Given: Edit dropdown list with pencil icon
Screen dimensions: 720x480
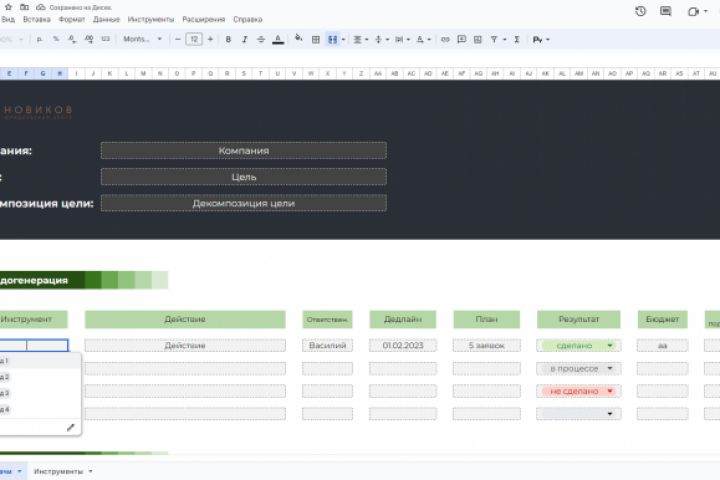Looking at the screenshot, I should pyautogui.click(x=70, y=427).
